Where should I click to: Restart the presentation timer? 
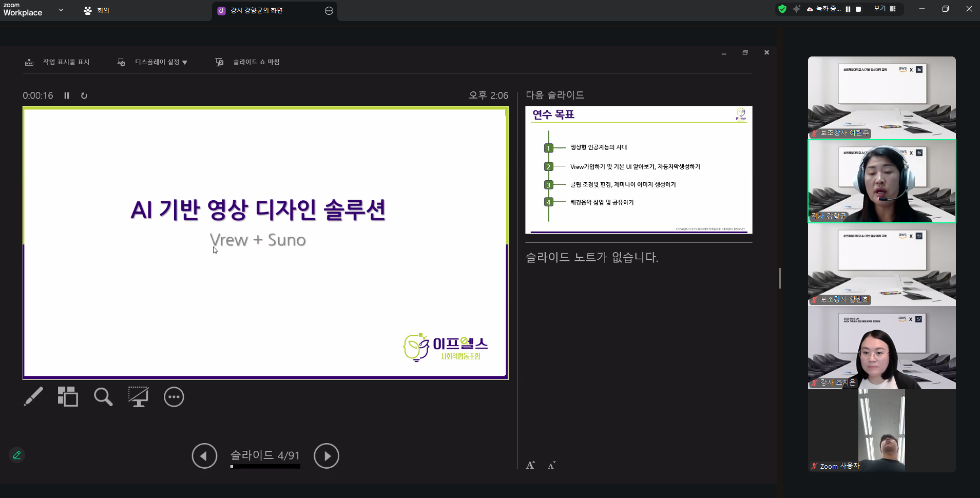tap(84, 95)
